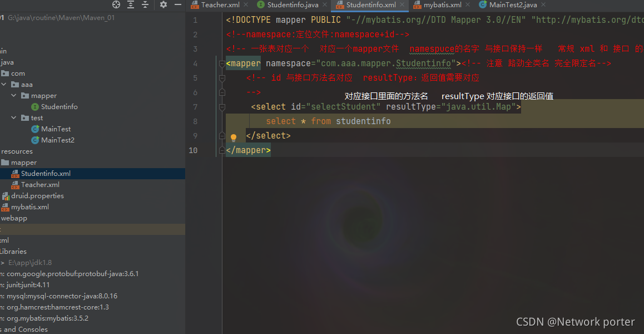Screen dimensions: 644x334
Task: Click the Studentinfo.xml file icon in tree
Action: click(15, 173)
